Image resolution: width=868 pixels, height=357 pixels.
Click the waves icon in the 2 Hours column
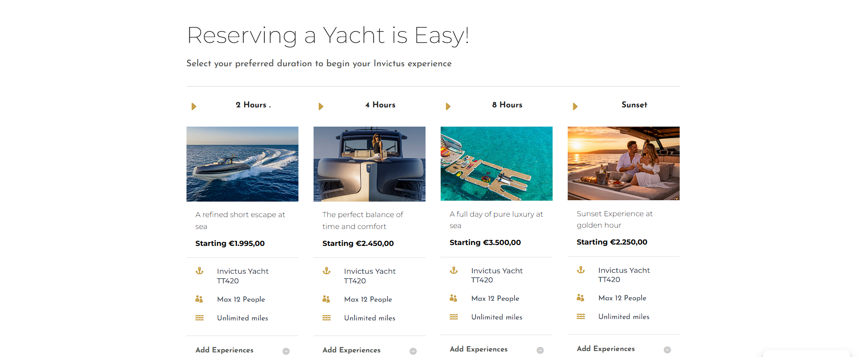coord(200,318)
